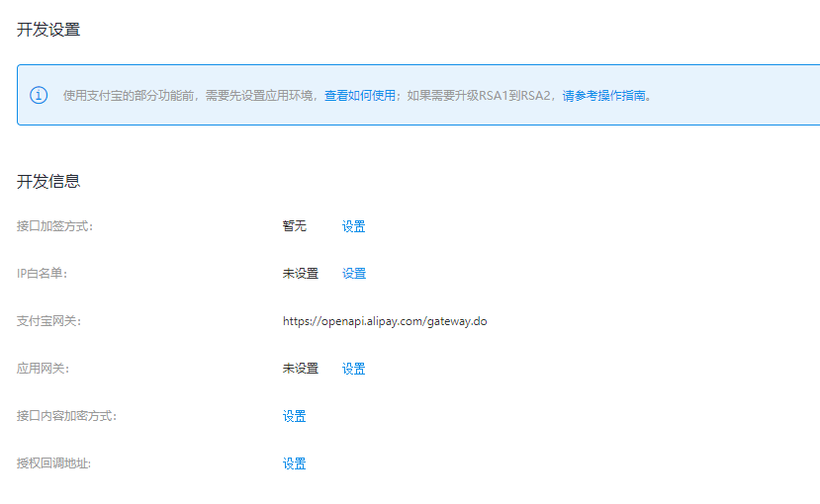The width and height of the screenshot is (820, 504).
Task: Click the 授权回调地址 label
Action: click(53, 463)
